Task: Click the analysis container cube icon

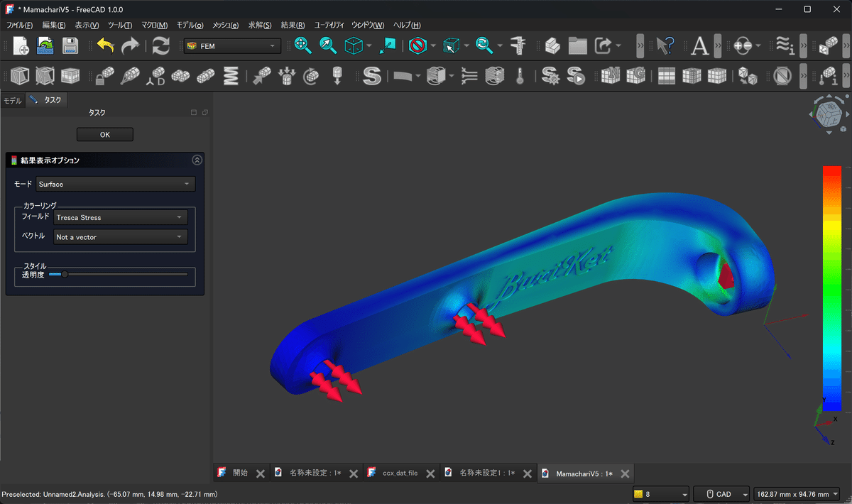Action: 21,75
